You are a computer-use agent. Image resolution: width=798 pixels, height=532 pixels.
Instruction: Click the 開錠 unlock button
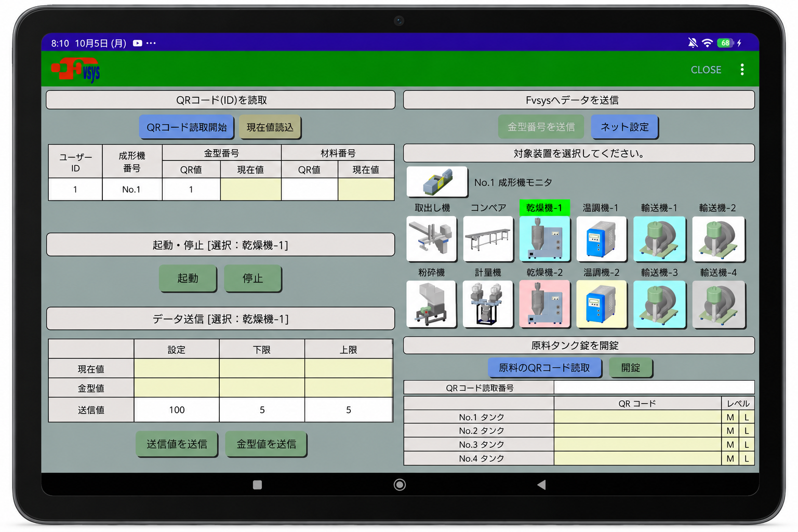(x=631, y=368)
